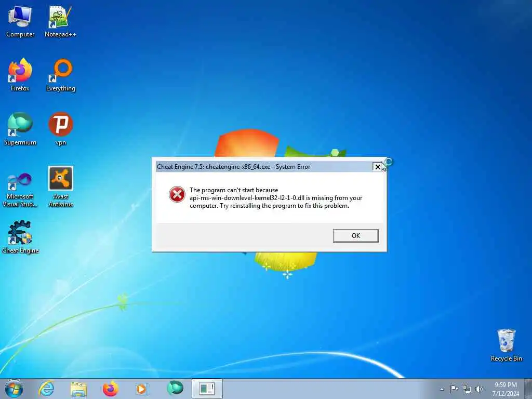Click the Show desktop strip
Screen dimensions: 532x399
point(528,389)
